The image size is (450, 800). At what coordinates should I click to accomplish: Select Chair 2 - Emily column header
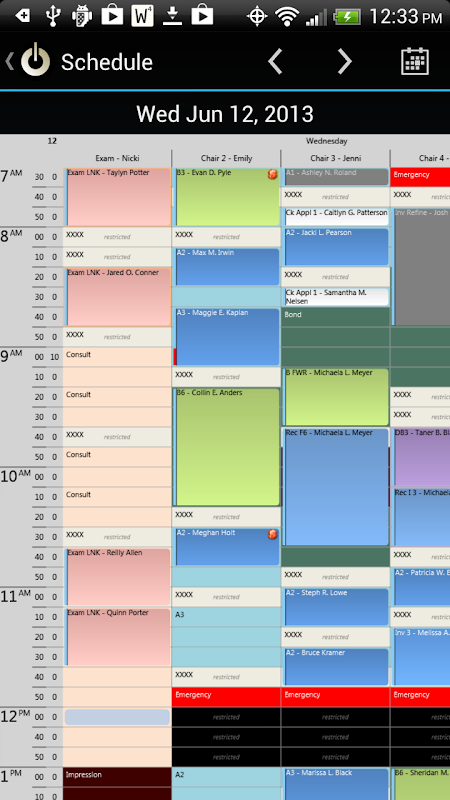[226, 158]
